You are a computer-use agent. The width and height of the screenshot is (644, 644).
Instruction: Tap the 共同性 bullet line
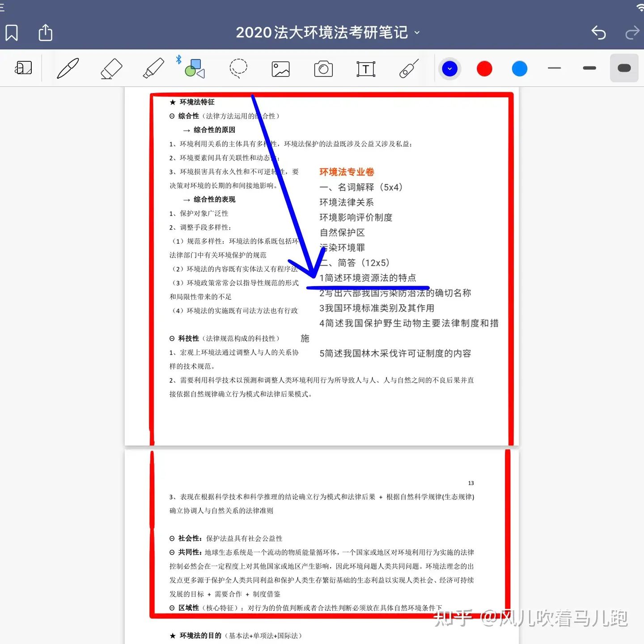click(322, 552)
